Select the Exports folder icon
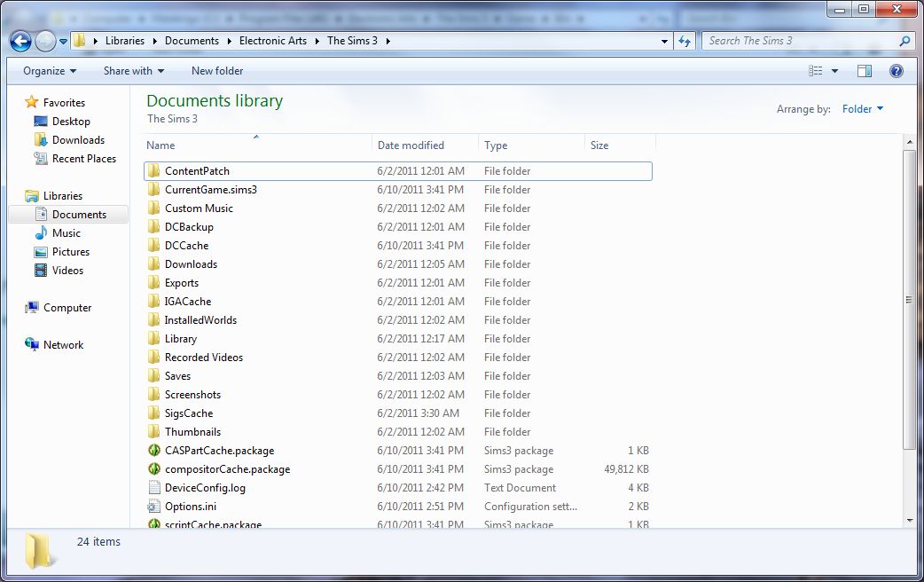 coord(153,282)
